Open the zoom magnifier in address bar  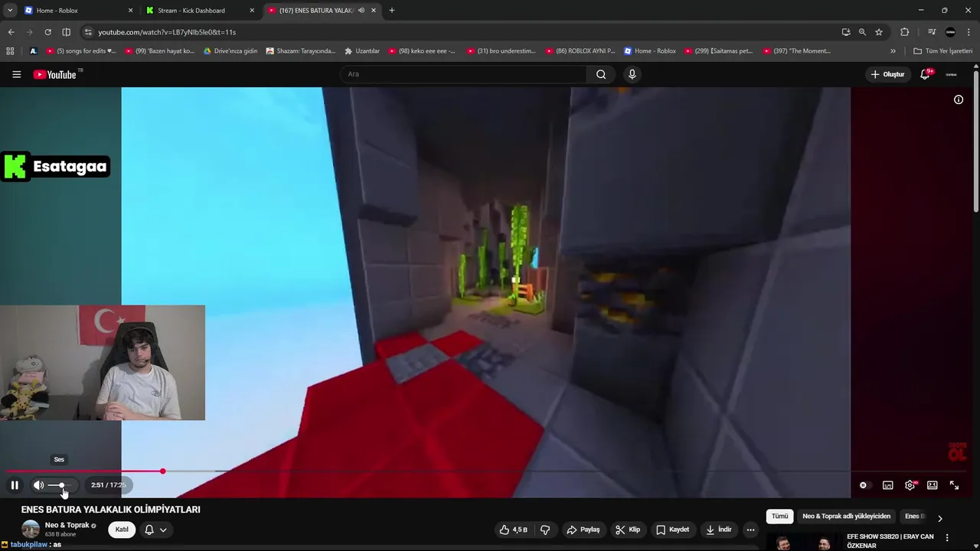coord(862,32)
